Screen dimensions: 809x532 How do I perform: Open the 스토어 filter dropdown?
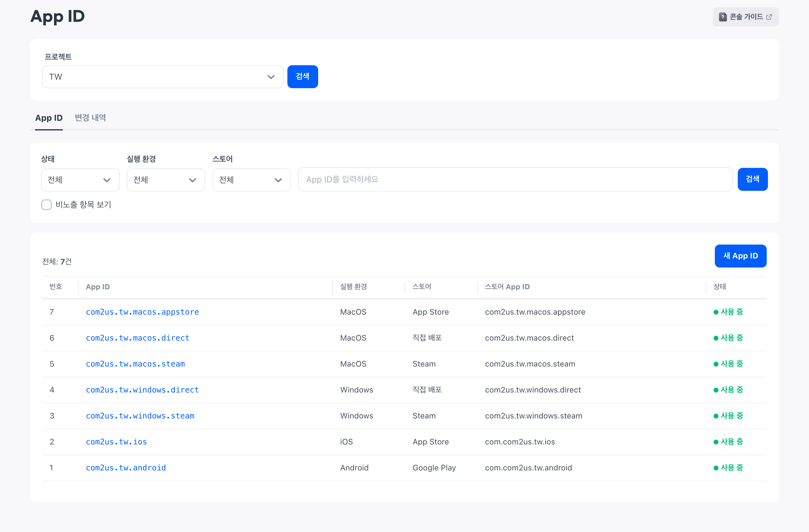(251, 180)
